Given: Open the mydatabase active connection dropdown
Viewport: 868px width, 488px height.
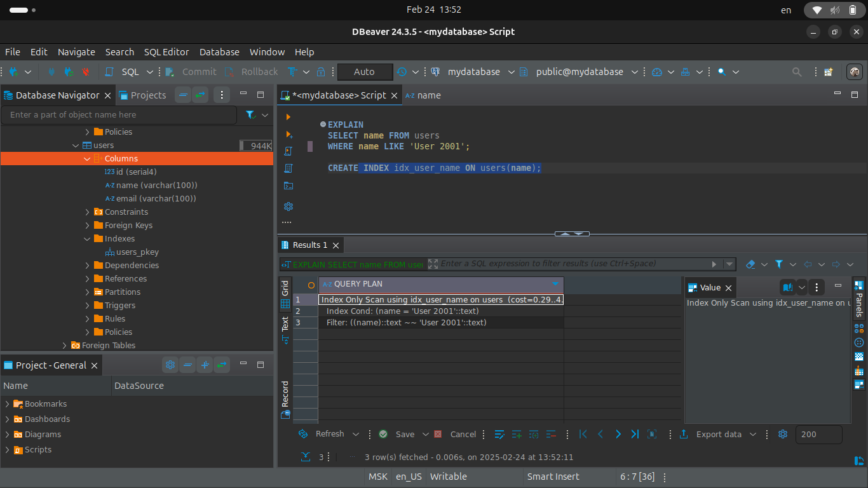Looking at the screenshot, I should click(x=474, y=72).
